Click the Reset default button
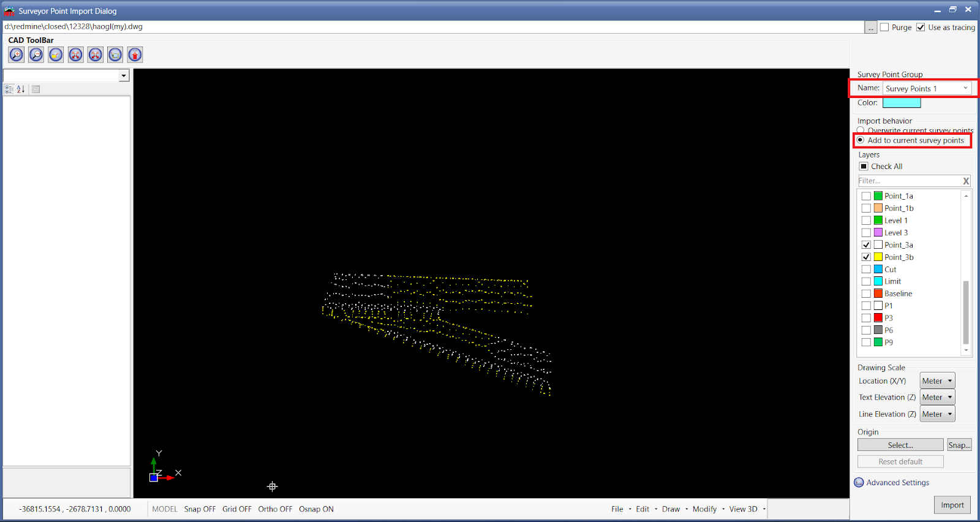This screenshot has width=980, height=522. coord(900,461)
